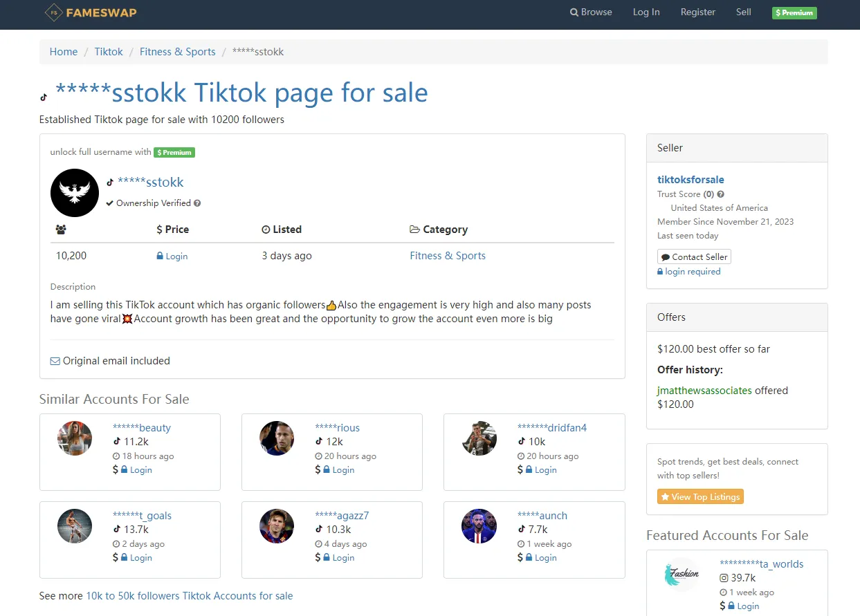This screenshot has height=616, width=860.
Task: Click the Instagram icon beside 39.7k
Action: point(724,578)
